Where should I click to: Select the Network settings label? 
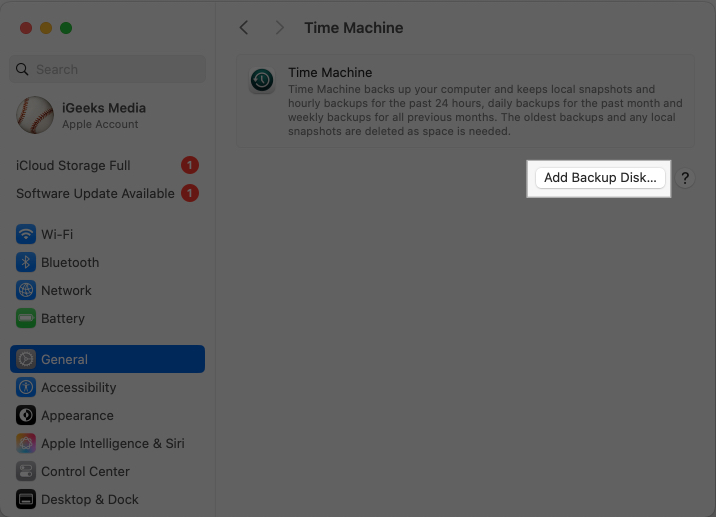[x=66, y=290]
